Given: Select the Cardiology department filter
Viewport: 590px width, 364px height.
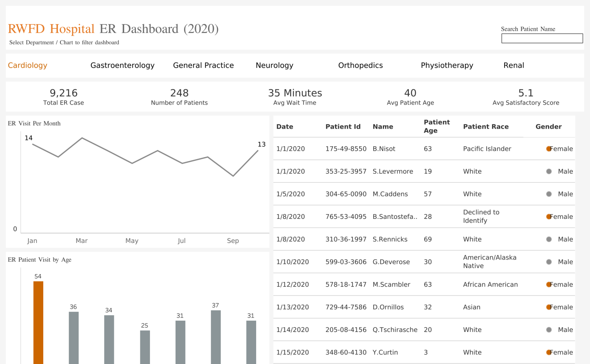Looking at the screenshot, I should pyautogui.click(x=28, y=65).
